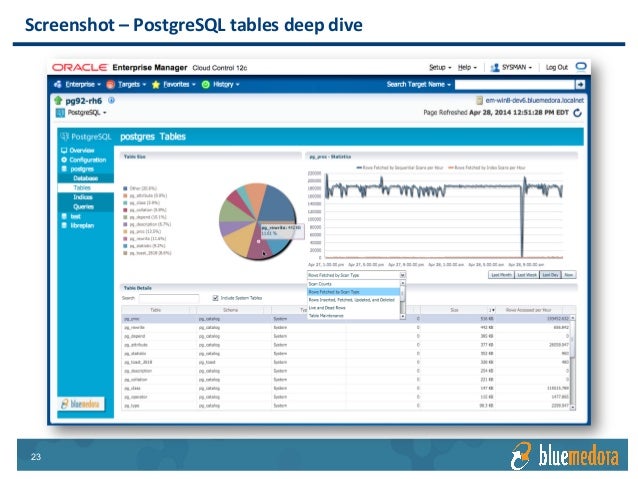Screen dimensions: 638x479
Task: Click the Last Month button
Action: pyautogui.click(x=501, y=275)
